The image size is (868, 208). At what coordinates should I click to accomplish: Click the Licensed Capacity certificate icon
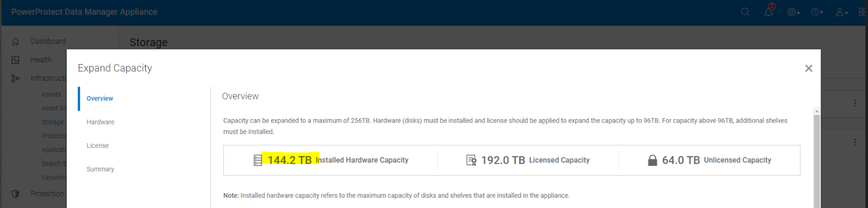[471, 160]
